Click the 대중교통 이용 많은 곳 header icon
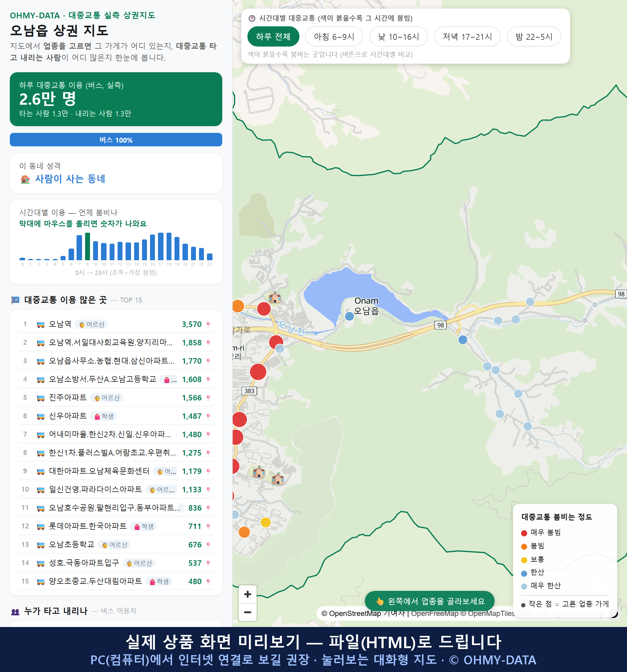 tap(15, 300)
